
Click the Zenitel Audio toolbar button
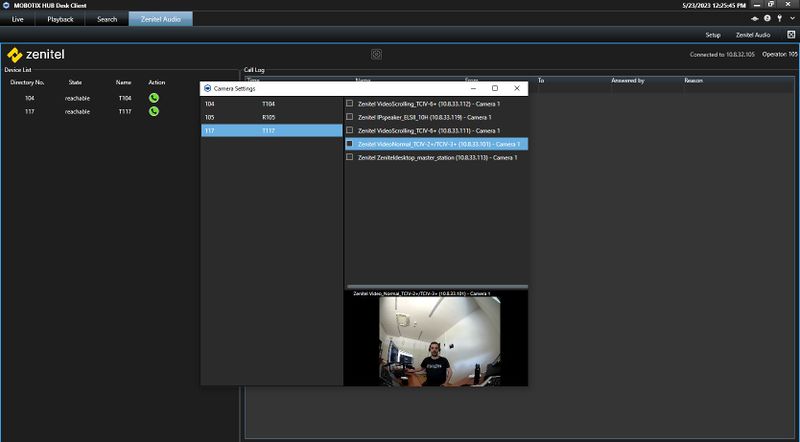[753, 35]
